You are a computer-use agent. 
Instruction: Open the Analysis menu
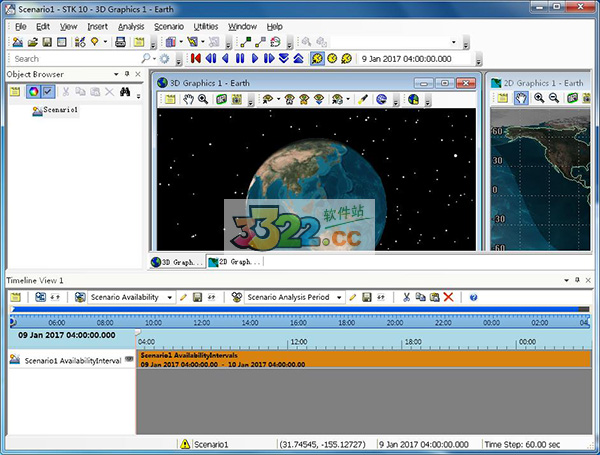point(130,26)
